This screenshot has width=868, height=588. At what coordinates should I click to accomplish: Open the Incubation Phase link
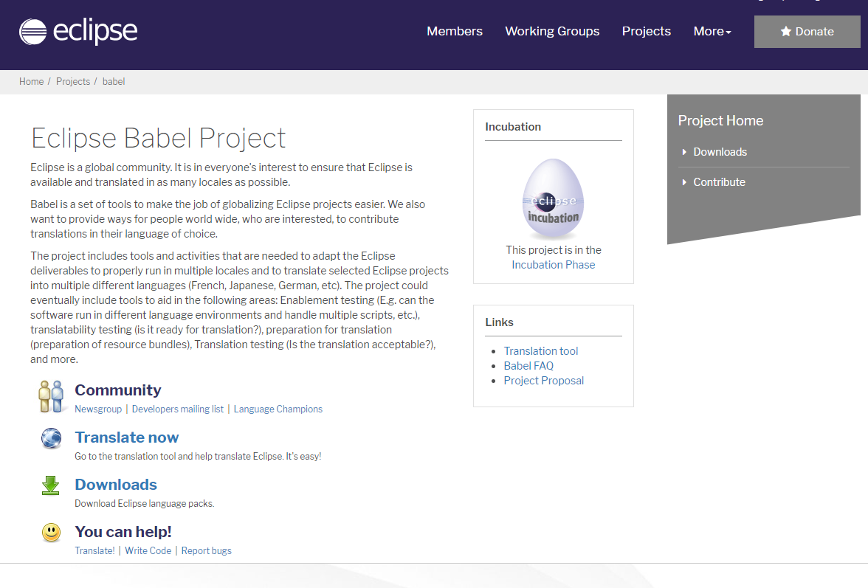coord(553,265)
